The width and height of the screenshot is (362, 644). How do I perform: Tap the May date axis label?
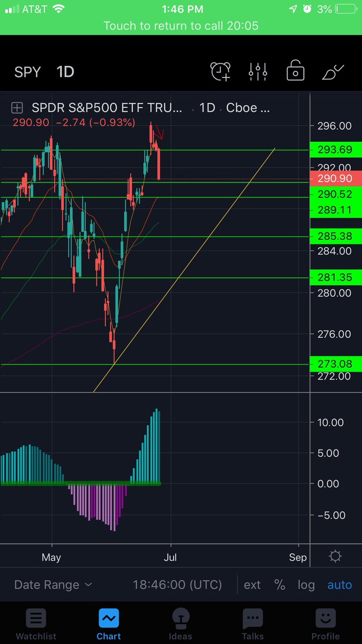pos(51,557)
